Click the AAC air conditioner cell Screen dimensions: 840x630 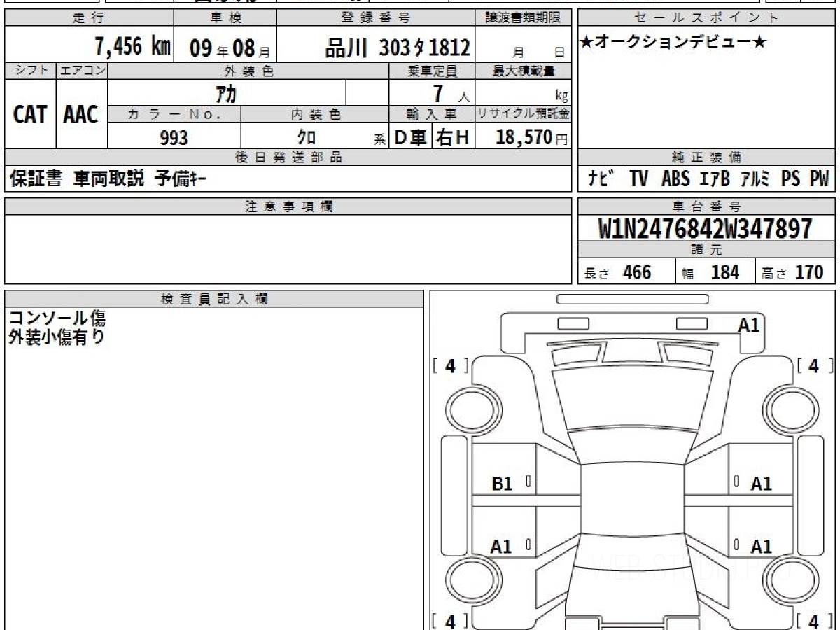coord(81,115)
